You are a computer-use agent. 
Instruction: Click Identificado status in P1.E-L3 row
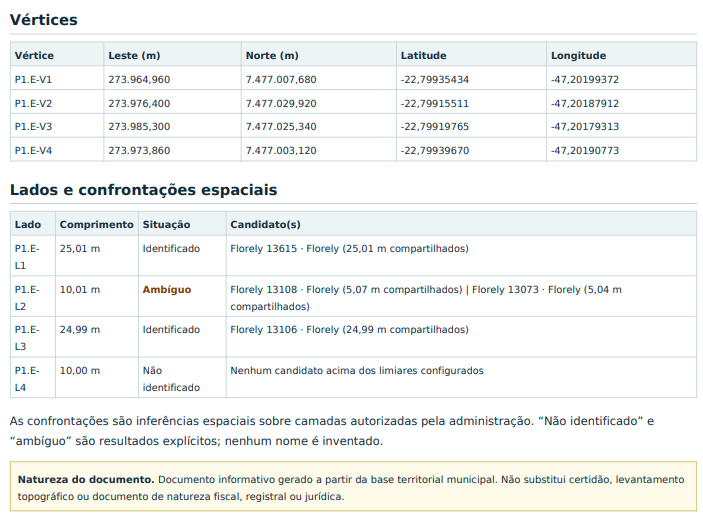tap(171, 330)
